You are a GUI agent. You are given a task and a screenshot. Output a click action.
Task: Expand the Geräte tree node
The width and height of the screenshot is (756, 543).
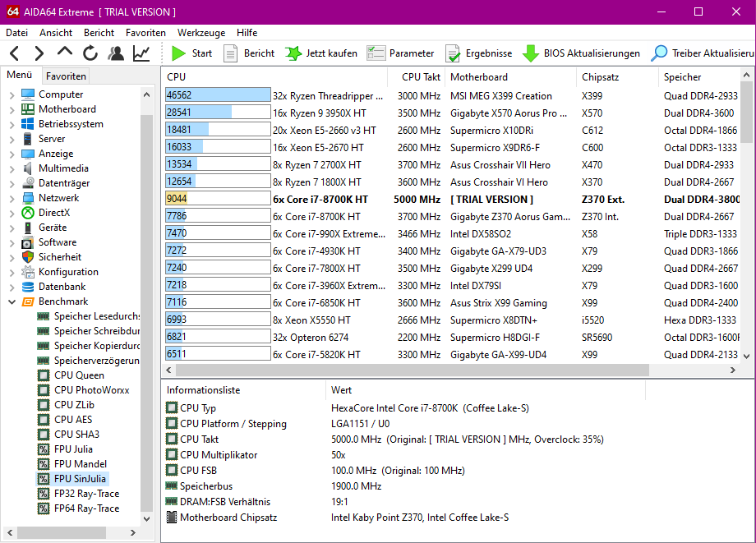[12, 228]
